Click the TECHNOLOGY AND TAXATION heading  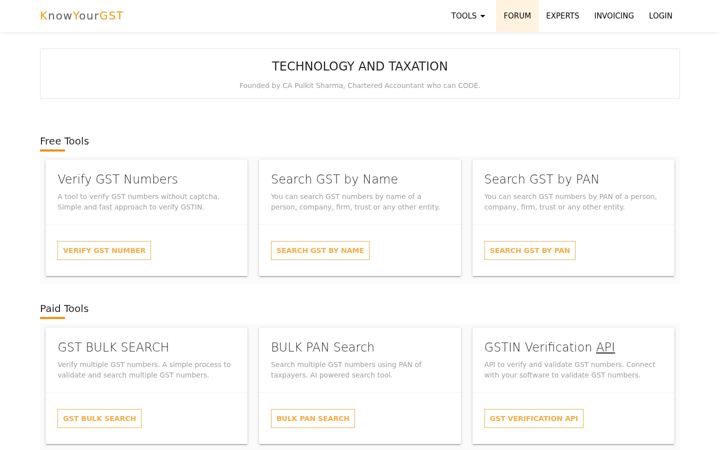(360, 66)
